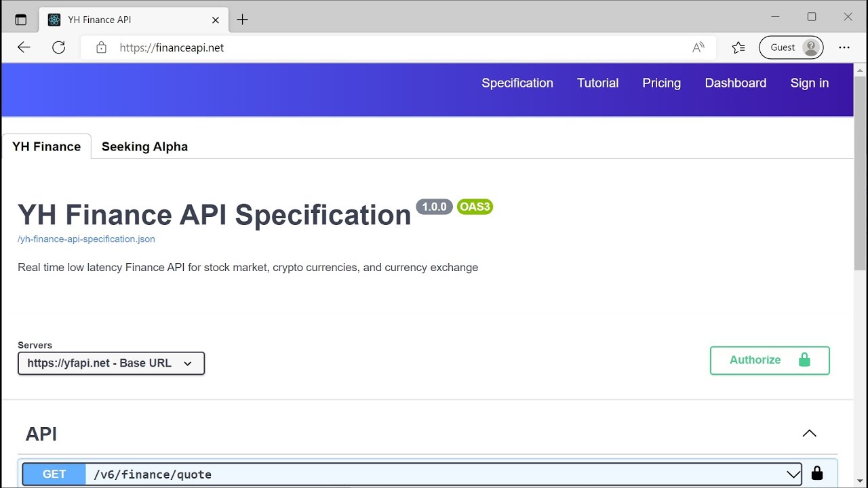
Task: Click the Sign in link
Action: (x=809, y=83)
